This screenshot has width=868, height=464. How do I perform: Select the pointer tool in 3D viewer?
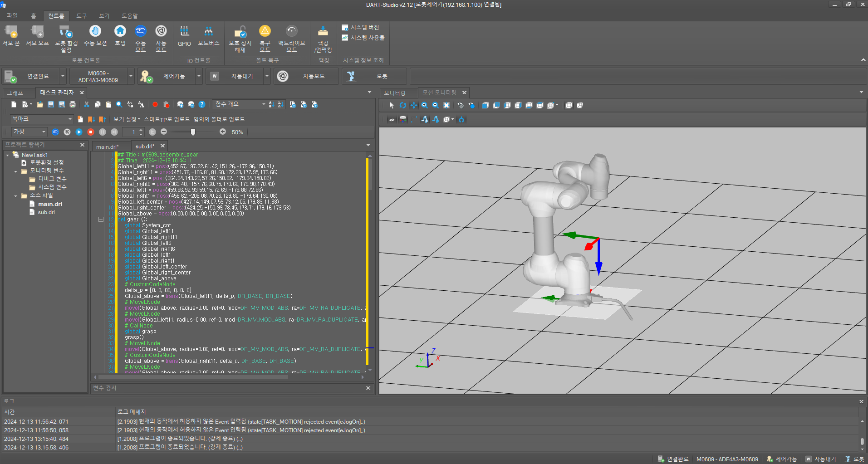pos(392,105)
